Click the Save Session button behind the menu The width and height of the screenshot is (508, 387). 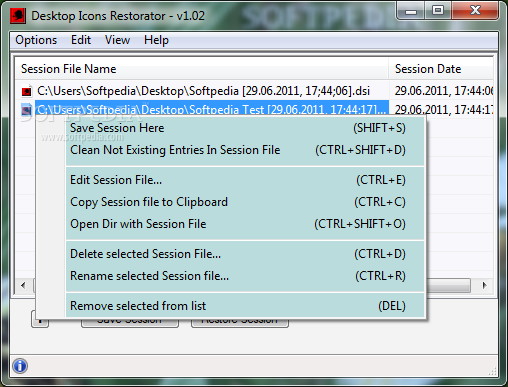pos(130,322)
